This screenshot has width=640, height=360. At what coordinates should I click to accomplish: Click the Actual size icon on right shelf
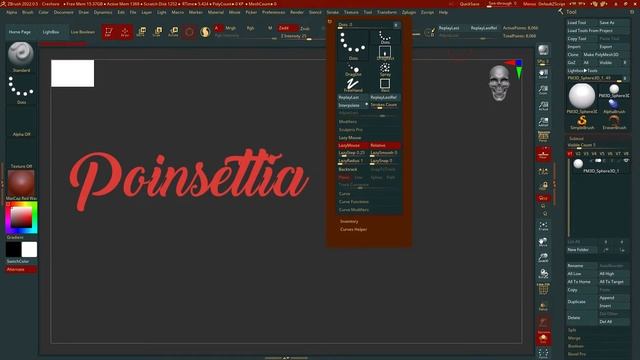click(543, 106)
